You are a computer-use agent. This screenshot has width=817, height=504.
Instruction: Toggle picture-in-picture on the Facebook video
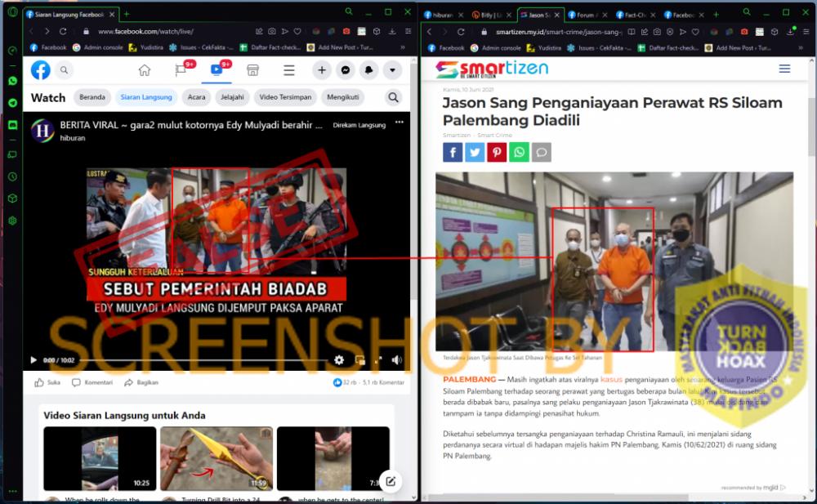click(360, 359)
